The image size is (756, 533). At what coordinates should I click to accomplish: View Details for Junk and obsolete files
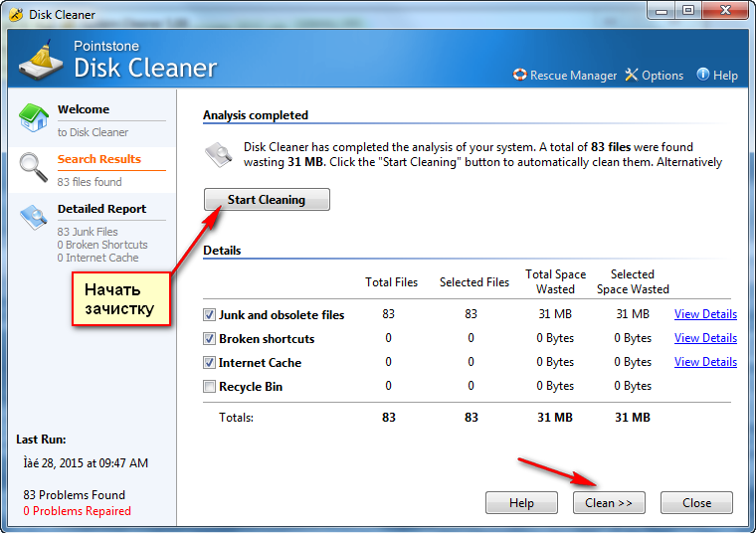pos(705,314)
